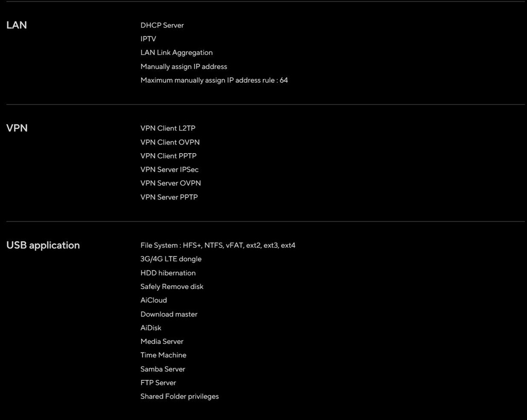Click the File System formats line
Screen dimensions: 527x420
218,245
